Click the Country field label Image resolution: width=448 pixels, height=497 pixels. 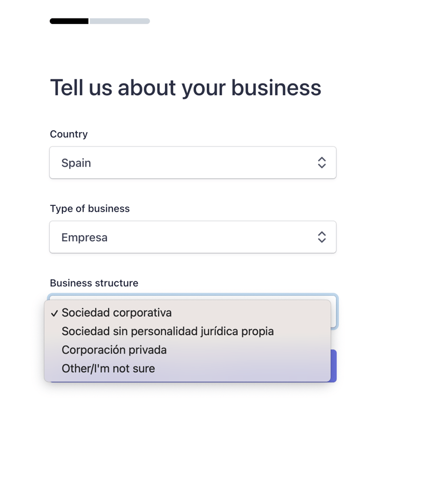pyautogui.click(x=69, y=134)
